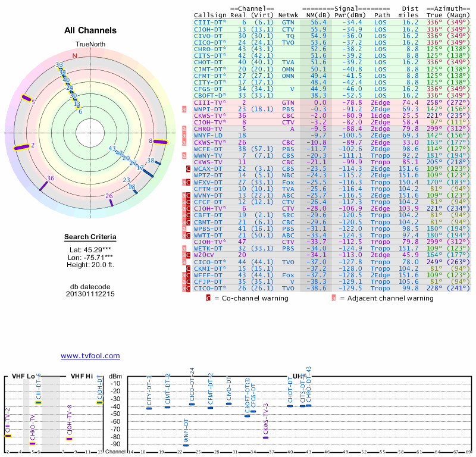Click the WPTZ-DT callsign
The image size is (476, 457).
[208, 176]
